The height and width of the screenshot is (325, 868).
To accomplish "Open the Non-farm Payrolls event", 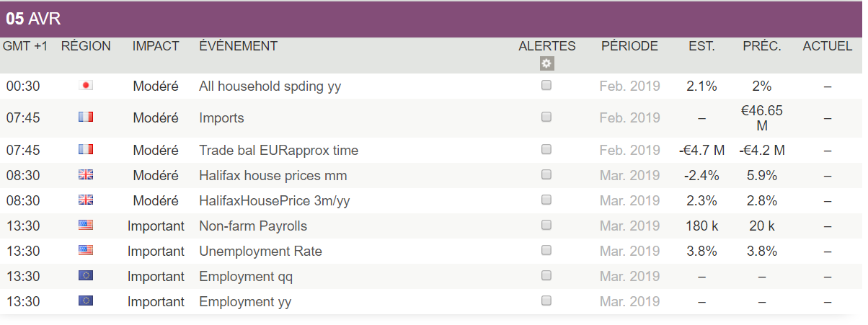I will (x=253, y=226).
